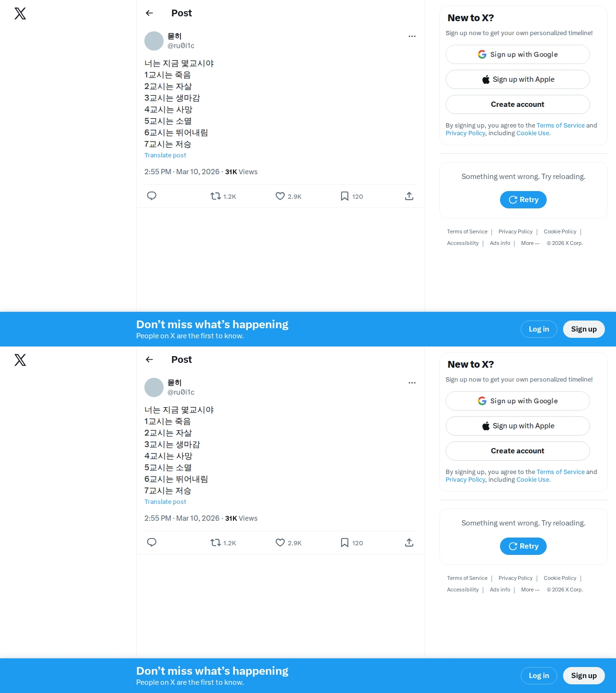616x693 pixels.
Task: Click the share icon on the upper post
Action: click(409, 196)
